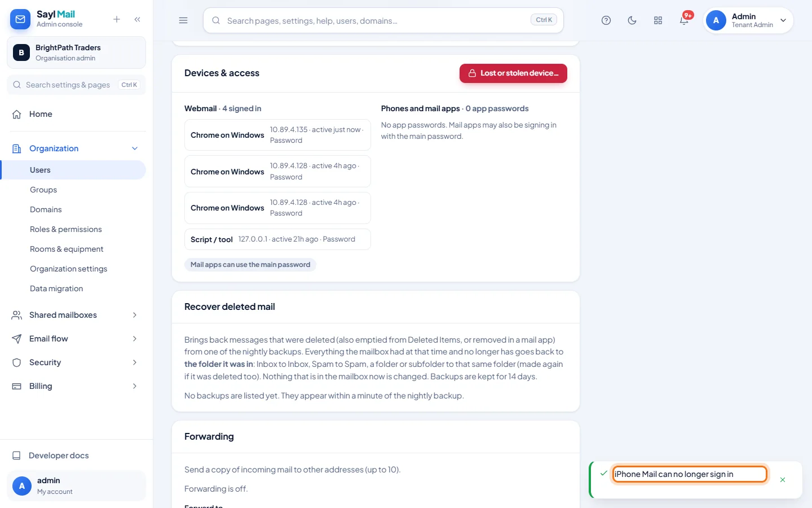The height and width of the screenshot is (508, 812).
Task: Click the plus icon beside SaylMail
Action: pyautogui.click(x=117, y=19)
